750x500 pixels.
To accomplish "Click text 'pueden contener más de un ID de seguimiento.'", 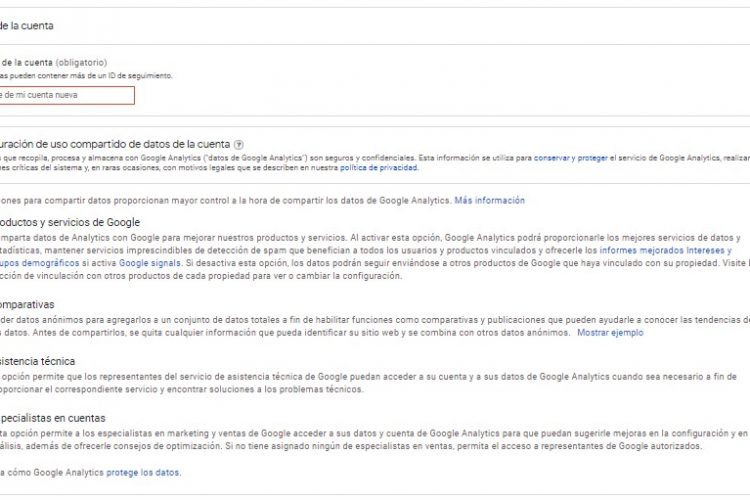I will (x=90, y=76).
